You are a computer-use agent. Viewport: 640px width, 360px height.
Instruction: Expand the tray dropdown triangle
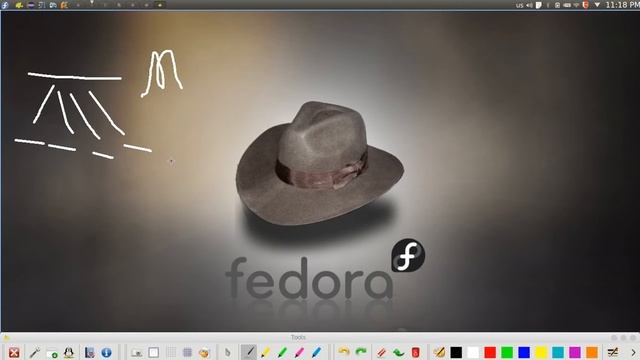click(x=597, y=5)
